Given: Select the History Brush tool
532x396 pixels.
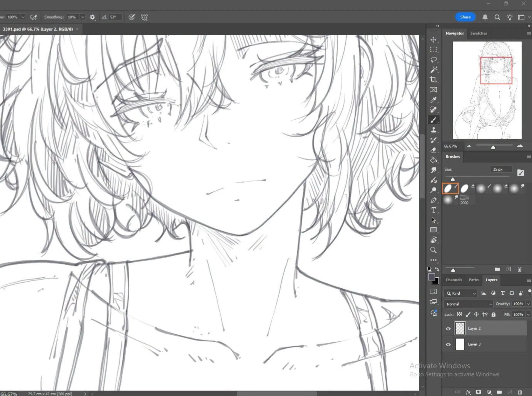Looking at the screenshot, I should pyautogui.click(x=433, y=140).
